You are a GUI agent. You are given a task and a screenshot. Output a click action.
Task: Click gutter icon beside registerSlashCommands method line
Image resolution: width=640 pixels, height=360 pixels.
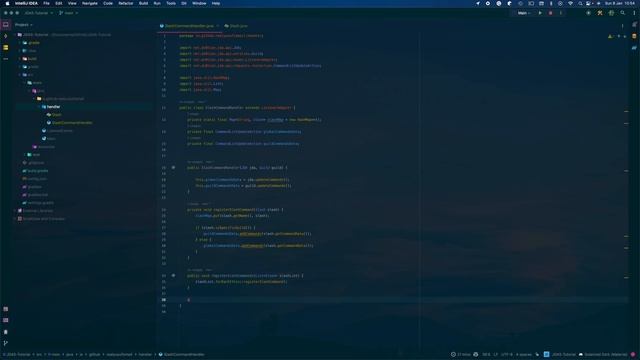[x=173, y=276]
